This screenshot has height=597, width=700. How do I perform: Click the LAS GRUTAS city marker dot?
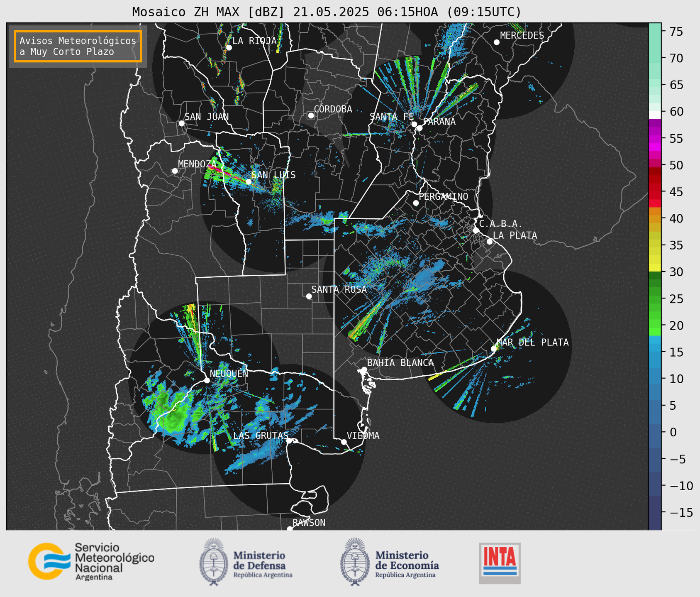point(289,441)
